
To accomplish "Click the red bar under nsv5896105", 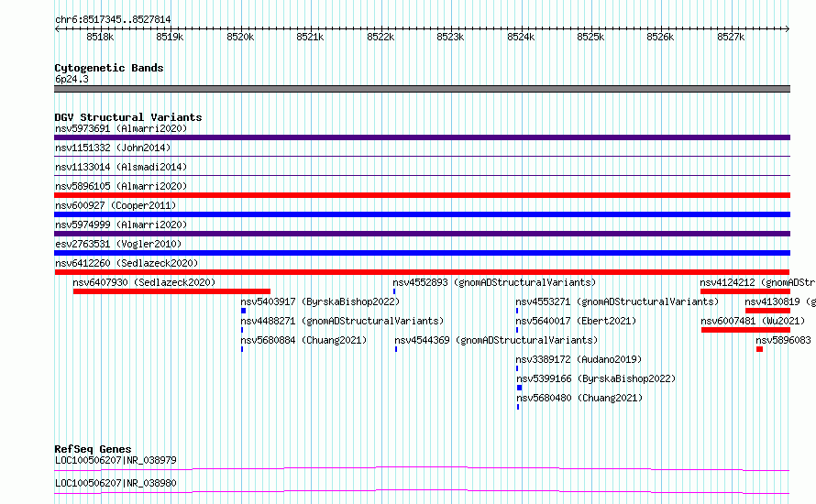I will [422, 195].
